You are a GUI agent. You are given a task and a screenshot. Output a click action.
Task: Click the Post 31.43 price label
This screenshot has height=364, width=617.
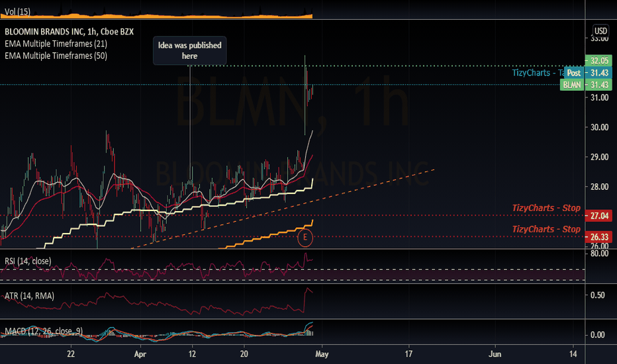pyautogui.click(x=589, y=73)
